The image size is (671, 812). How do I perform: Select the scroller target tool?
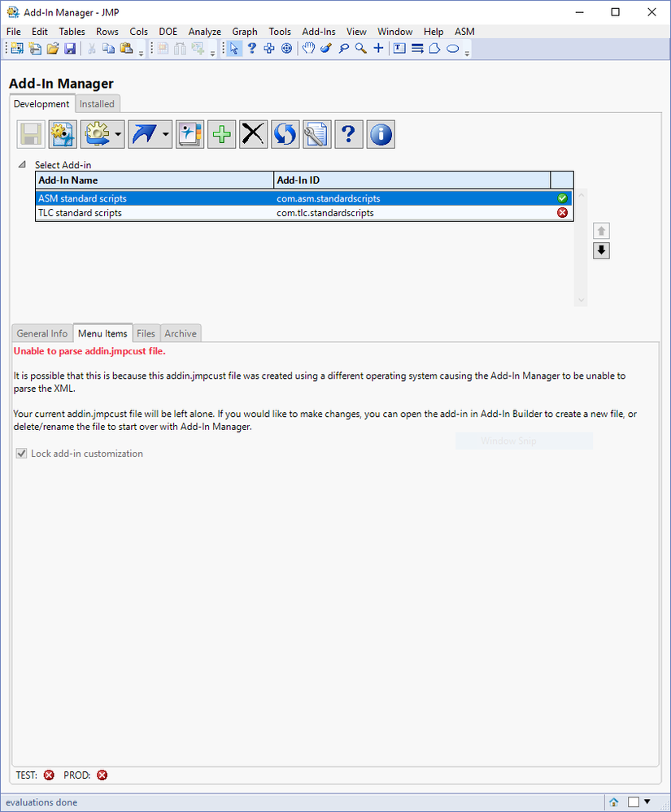(x=286, y=49)
